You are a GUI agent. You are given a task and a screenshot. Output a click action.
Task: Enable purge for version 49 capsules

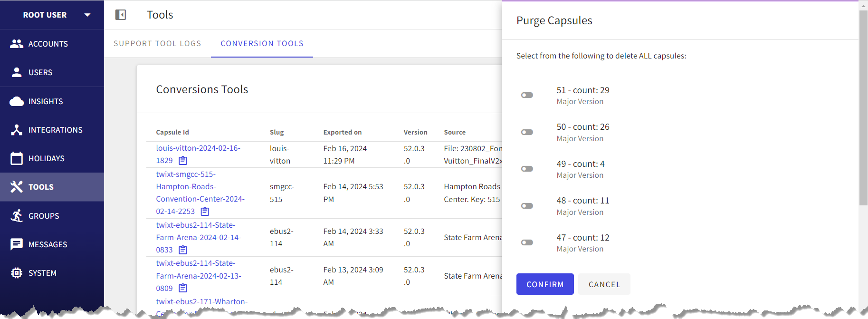point(527,169)
